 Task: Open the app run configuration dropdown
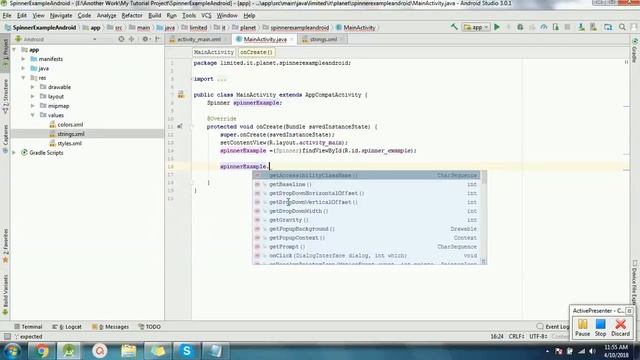point(476,27)
